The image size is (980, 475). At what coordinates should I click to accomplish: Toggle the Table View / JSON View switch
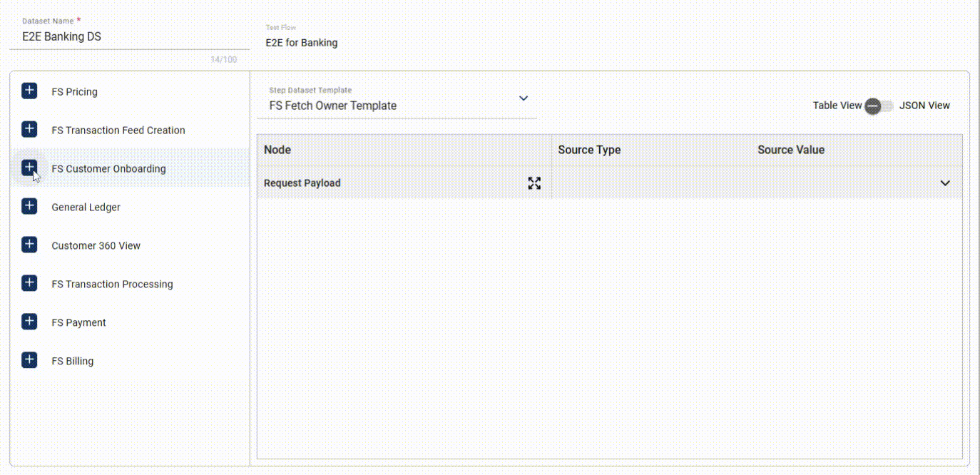click(879, 106)
